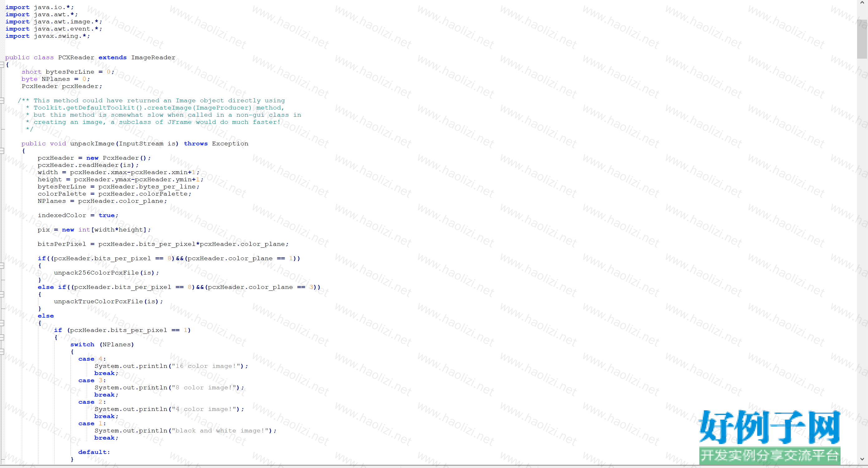This screenshot has width=868, height=468.
Task: Click the vertical scrollbar thumb
Action: click(862, 39)
